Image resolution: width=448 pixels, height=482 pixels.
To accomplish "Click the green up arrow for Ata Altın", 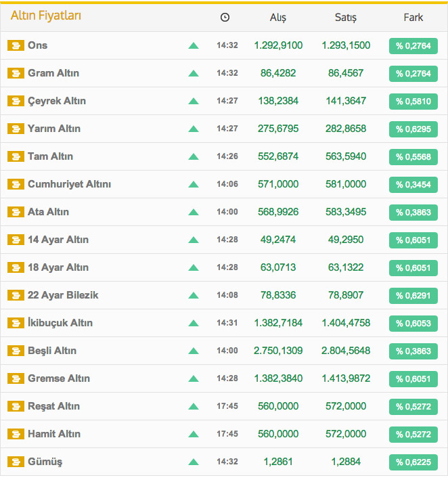I will (x=194, y=212).
